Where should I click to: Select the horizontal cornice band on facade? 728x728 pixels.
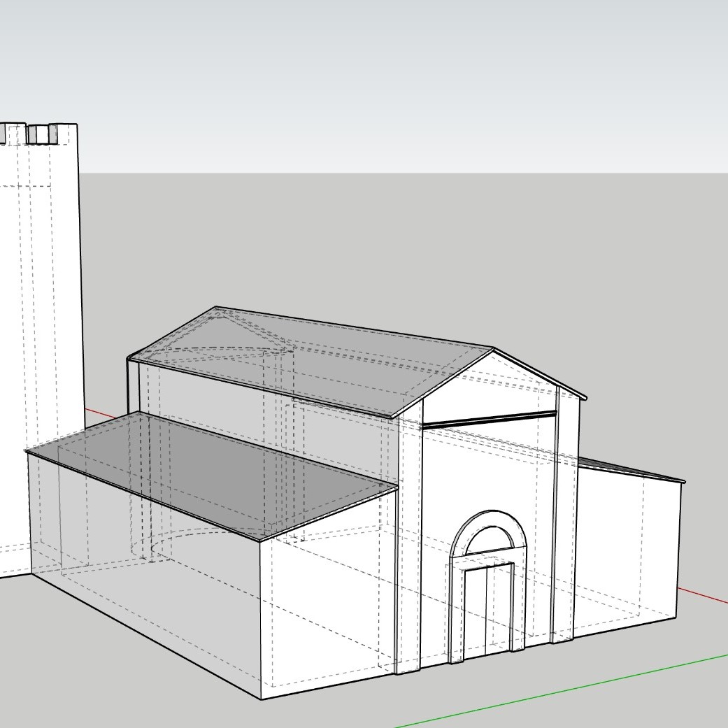[488, 420]
